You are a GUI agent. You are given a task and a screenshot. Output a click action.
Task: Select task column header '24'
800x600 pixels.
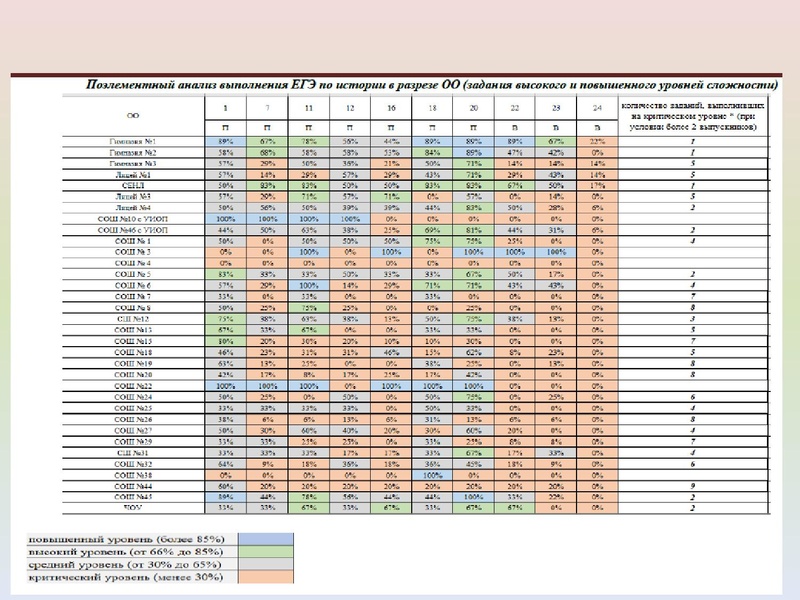click(597, 106)
